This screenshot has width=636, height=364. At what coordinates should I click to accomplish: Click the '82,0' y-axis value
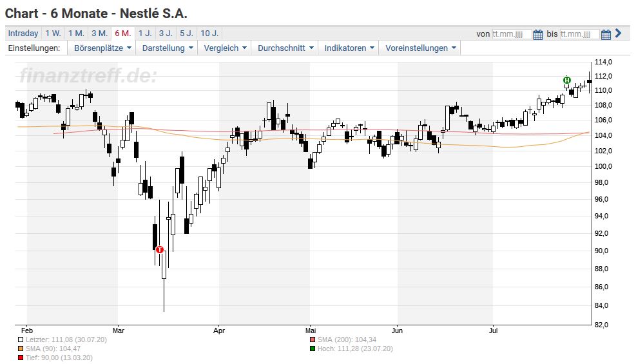602,324
